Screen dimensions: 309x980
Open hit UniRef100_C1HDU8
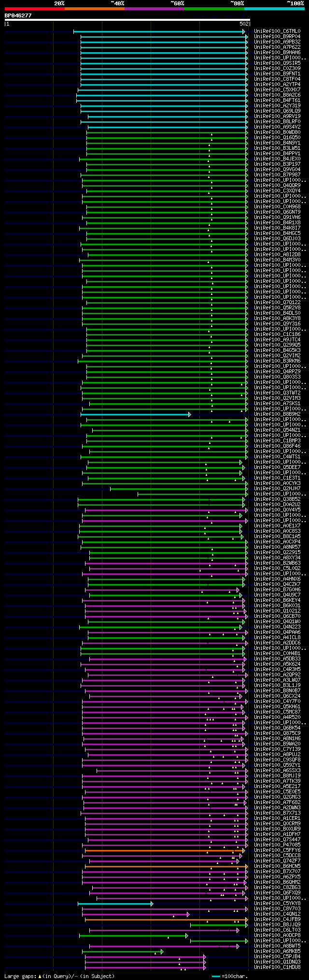[277, 967]
